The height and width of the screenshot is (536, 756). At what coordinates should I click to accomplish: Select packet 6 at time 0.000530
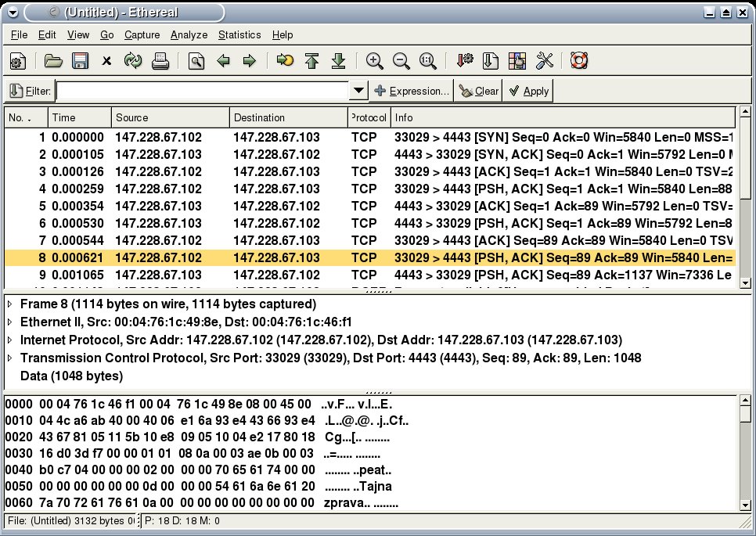click(x=370, y=224)
